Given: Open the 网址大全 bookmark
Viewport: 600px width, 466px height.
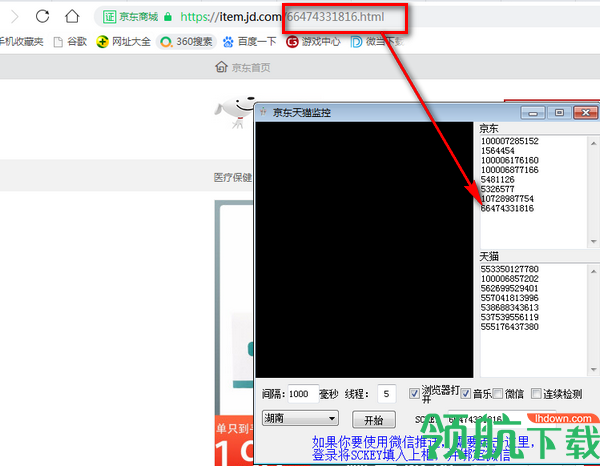Looking at the screenshot, I should point(124,42).
